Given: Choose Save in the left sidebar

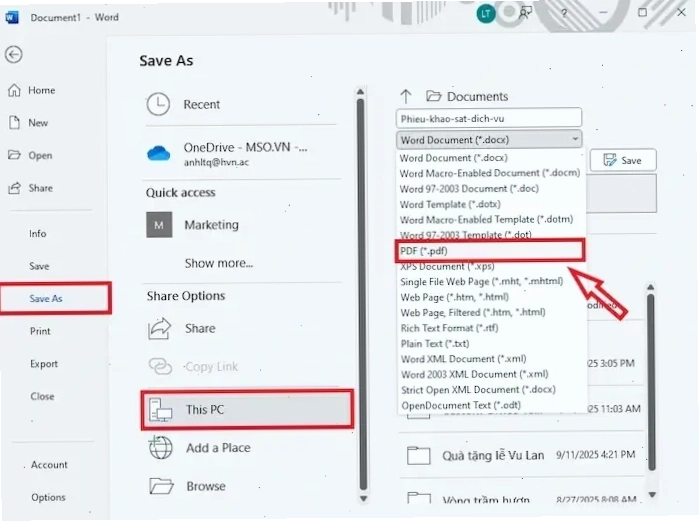Looking at the screenshot, I should point(39,266).
